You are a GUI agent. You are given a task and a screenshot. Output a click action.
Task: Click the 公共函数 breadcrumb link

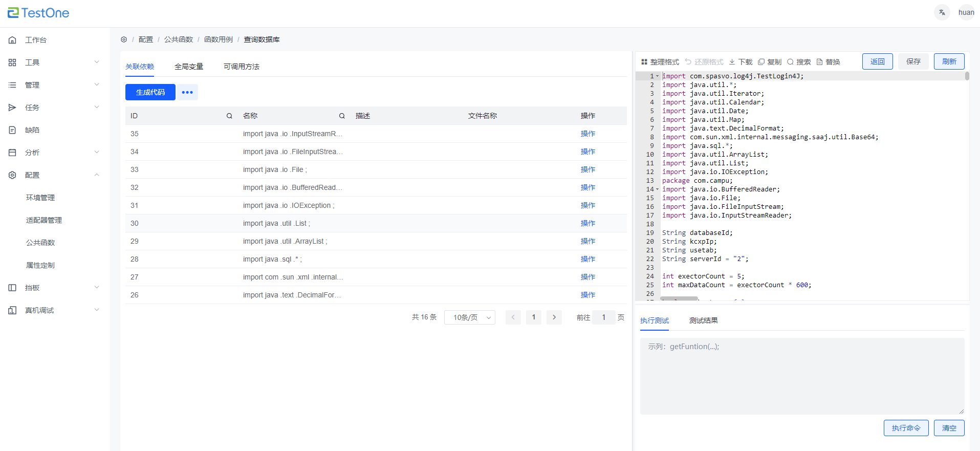179,39
